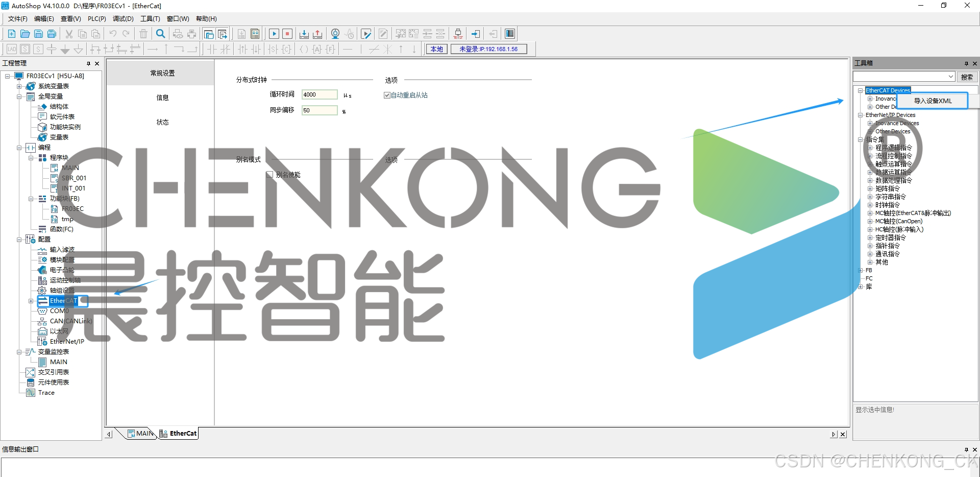The image size is (980, 477).
Task: Click the Open project folder icon
Action: (x=25, y=34)
